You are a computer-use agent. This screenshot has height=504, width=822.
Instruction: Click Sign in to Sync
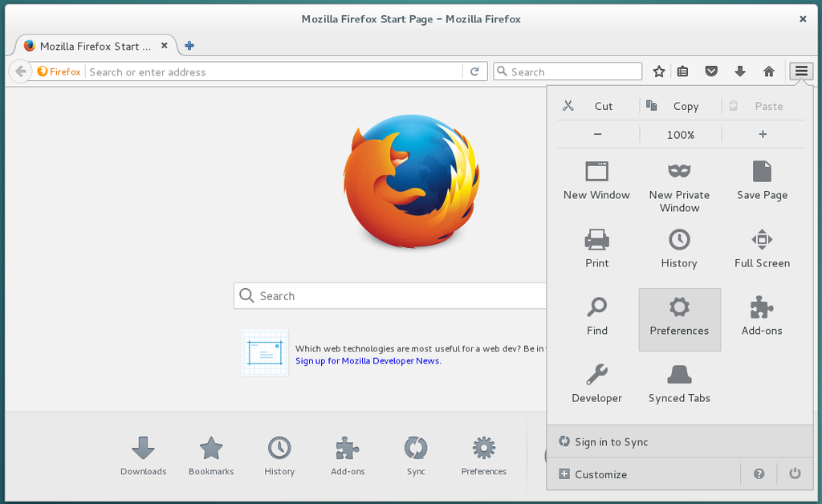coord(680,441)
